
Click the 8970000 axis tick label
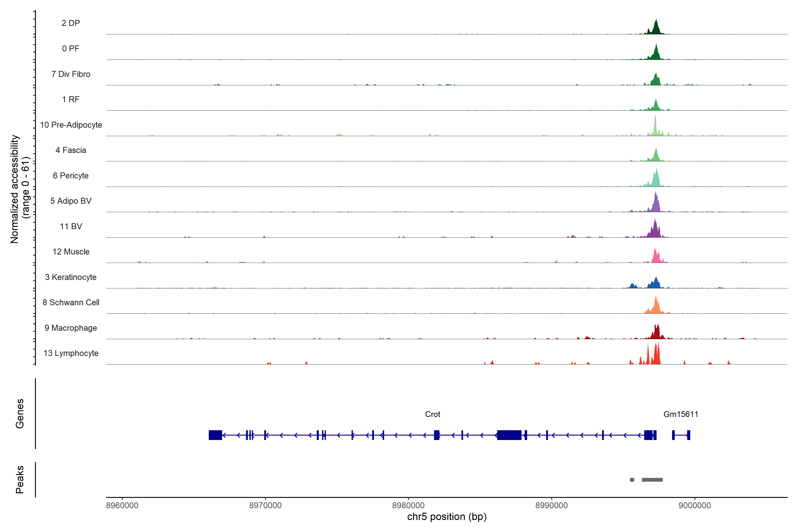[x=265, y=506]
